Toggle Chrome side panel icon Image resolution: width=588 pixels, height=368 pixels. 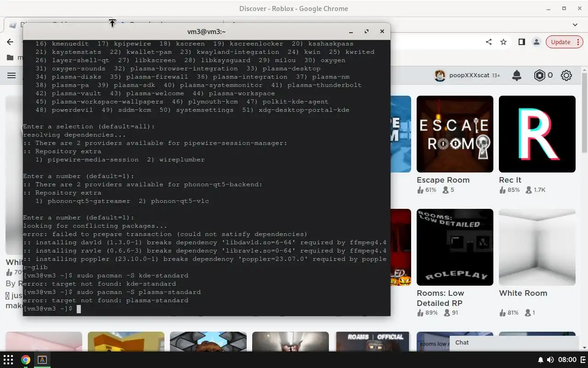coord(521,42)
